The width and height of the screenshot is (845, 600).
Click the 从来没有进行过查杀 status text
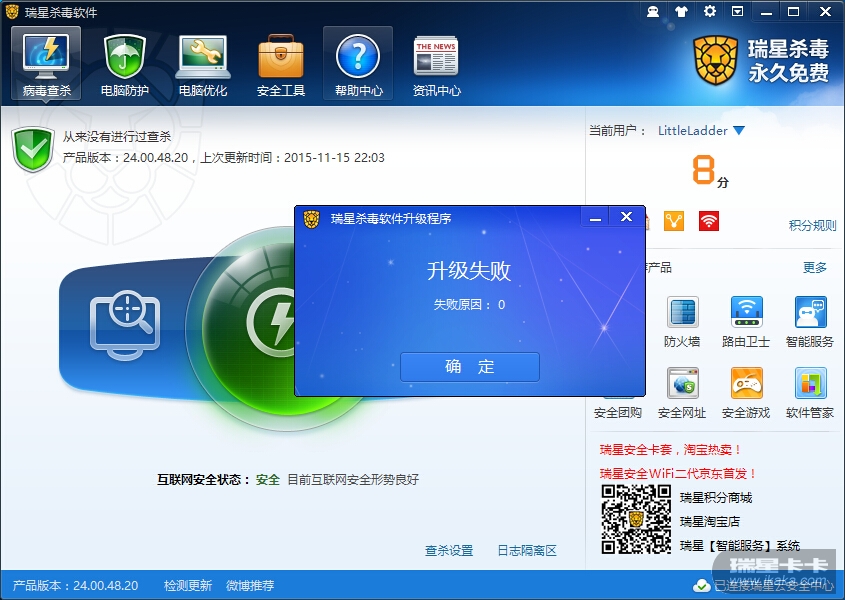(x=116, y=136)
